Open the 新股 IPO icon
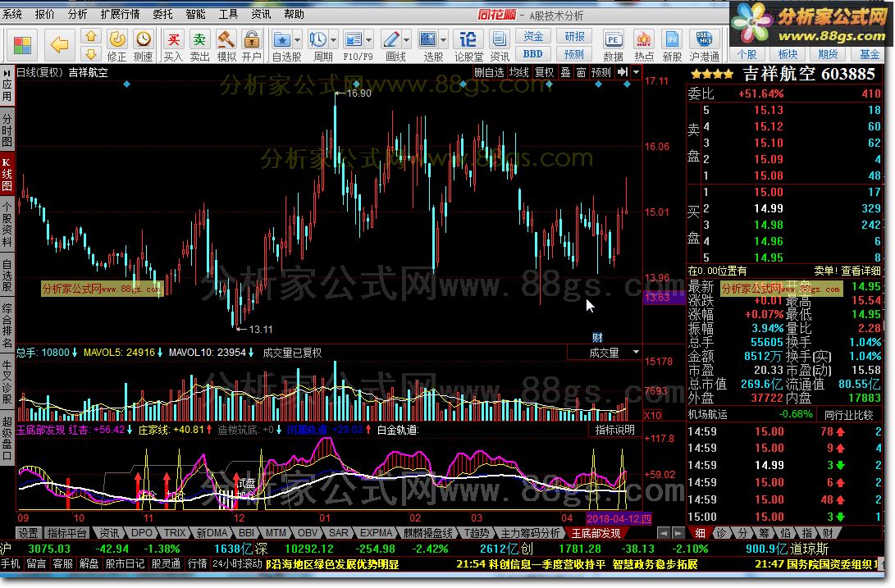 (x=672, y=39)
